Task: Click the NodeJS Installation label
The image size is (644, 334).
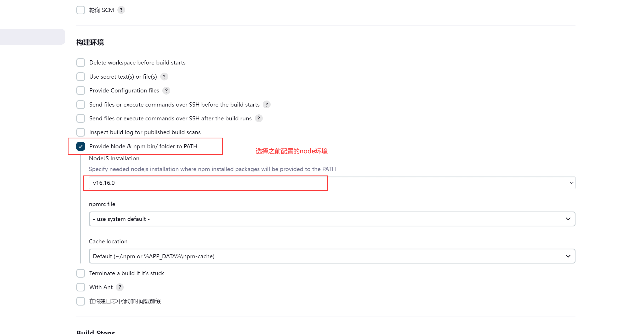Action: pyautogui.click(x=114, y=158)
